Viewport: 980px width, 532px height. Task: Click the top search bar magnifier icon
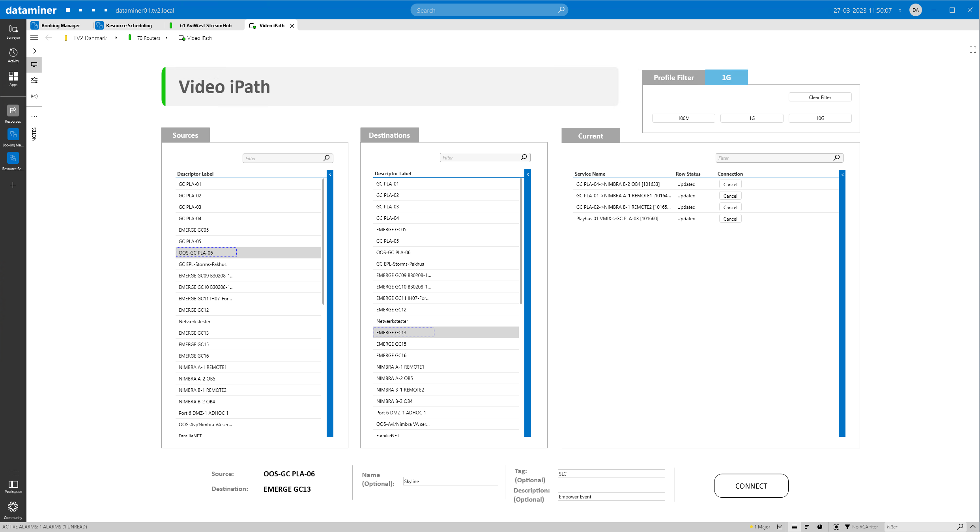pyautogui.click(x=561, y=10)
